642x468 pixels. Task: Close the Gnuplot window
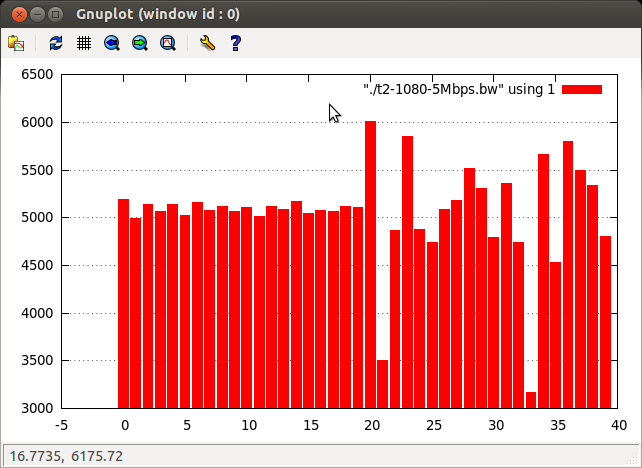(x=18, y=14)
